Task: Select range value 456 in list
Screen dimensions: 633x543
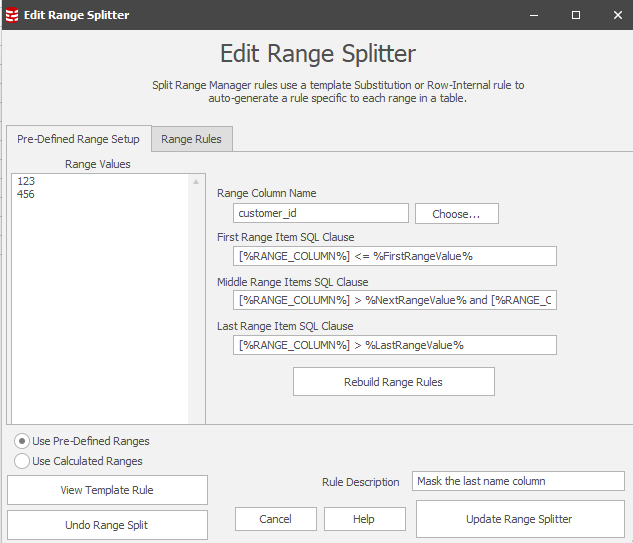Action: tap(26, 194)
